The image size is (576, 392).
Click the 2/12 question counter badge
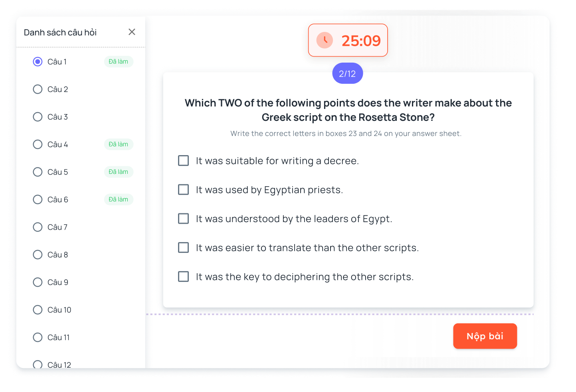click(347, 74)
